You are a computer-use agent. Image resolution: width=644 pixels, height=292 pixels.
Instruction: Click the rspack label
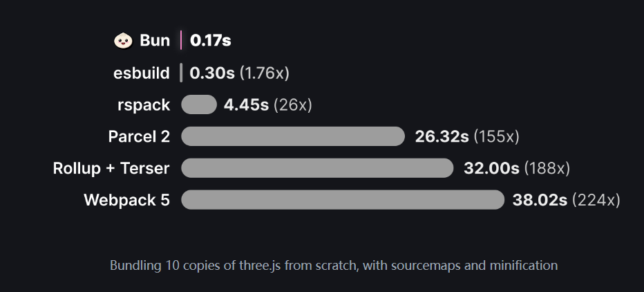point(144,105)
